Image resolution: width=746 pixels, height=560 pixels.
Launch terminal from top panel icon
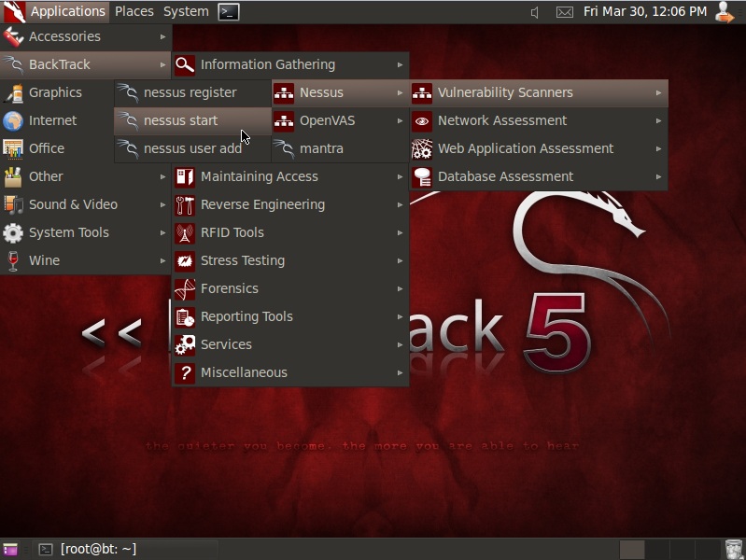coord(229,12)
